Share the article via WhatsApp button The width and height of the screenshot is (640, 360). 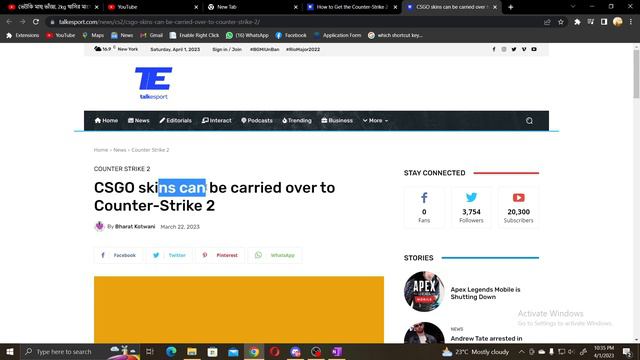coord(275,255)
